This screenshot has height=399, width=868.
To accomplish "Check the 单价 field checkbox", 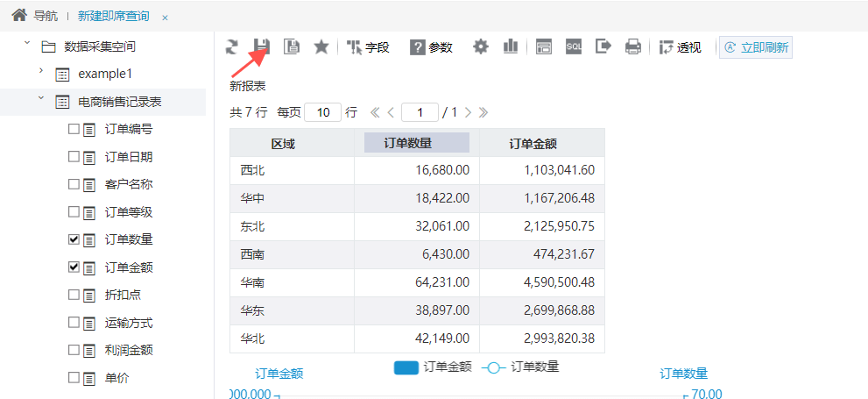I will pos(74,377).
